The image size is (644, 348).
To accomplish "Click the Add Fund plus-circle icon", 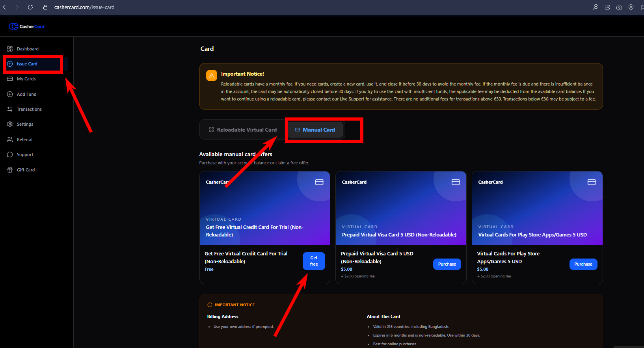I will 10,94.
